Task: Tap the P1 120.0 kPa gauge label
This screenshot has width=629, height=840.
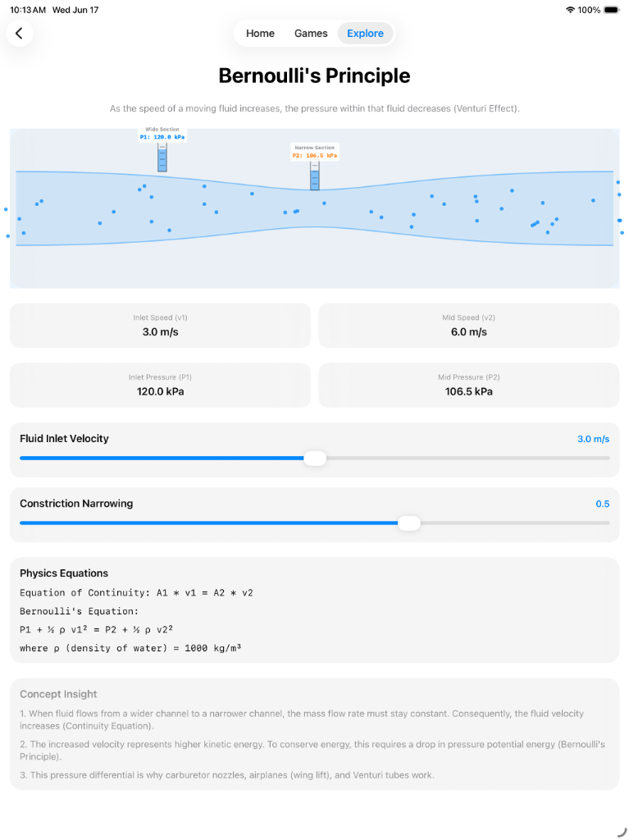Action: pos(162,137)
